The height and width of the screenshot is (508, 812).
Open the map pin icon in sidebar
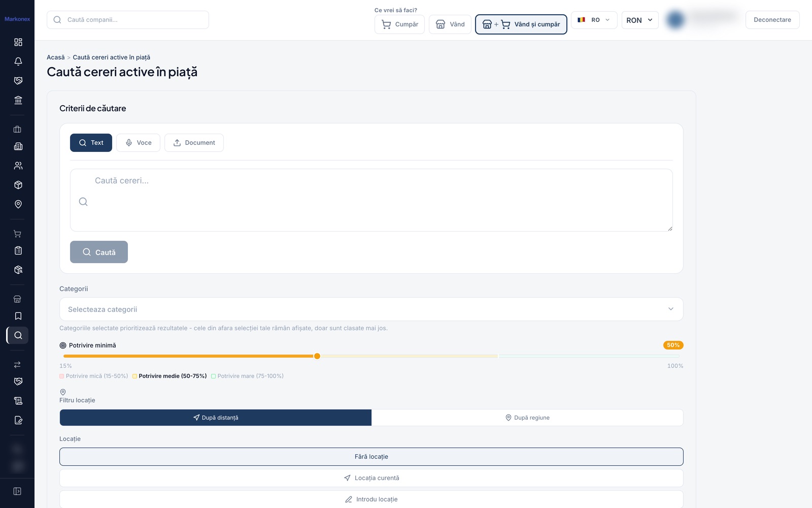coord(18,204)
